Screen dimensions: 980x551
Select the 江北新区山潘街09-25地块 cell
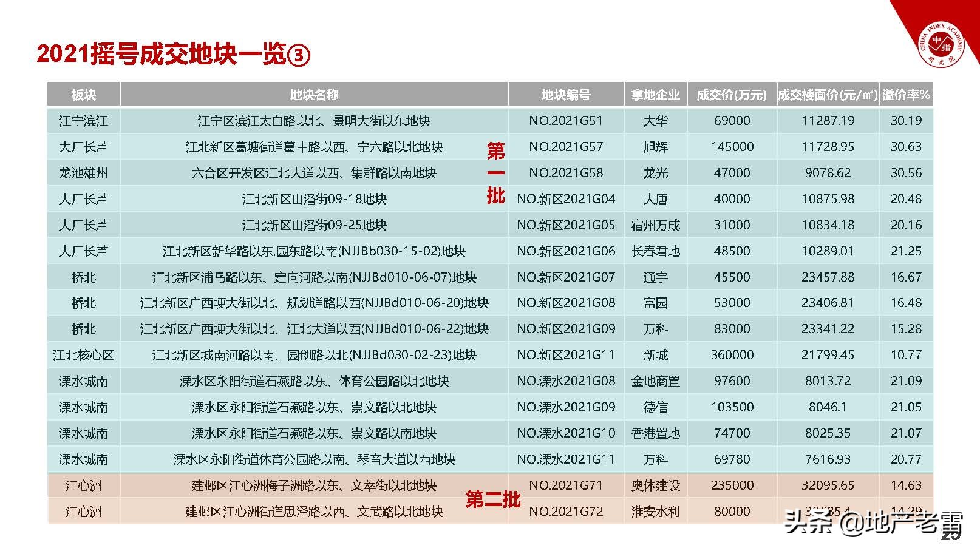pyautogui.click(x=314, y=225)
